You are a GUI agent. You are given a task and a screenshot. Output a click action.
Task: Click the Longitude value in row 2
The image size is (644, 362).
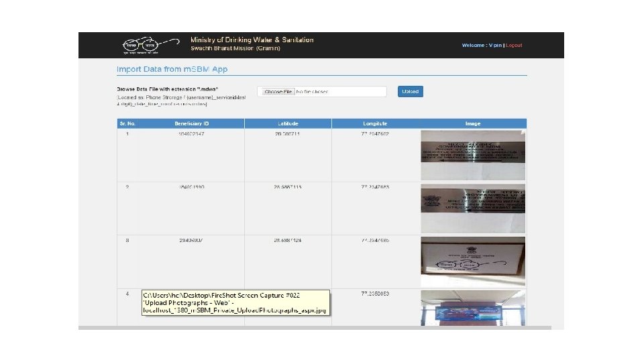coord(375,187)
